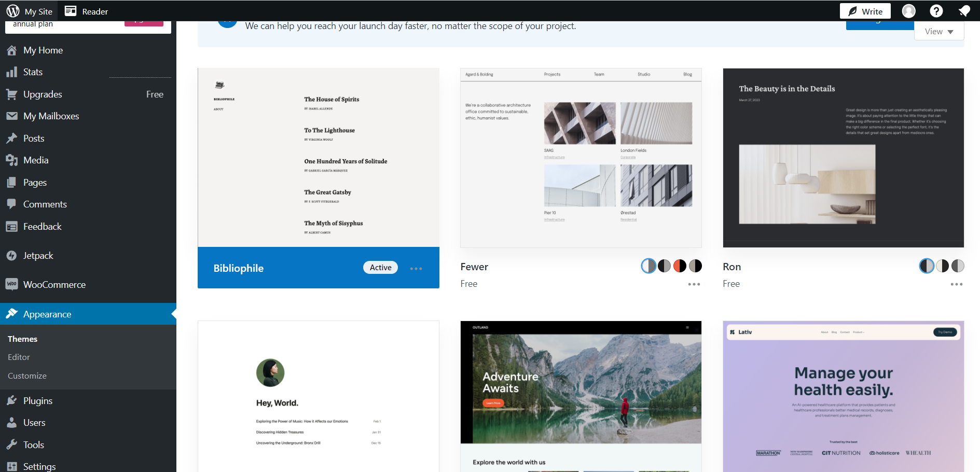Click the Free price under Ron
This screenshot has height=472, width=980.
tap(731, 284)
